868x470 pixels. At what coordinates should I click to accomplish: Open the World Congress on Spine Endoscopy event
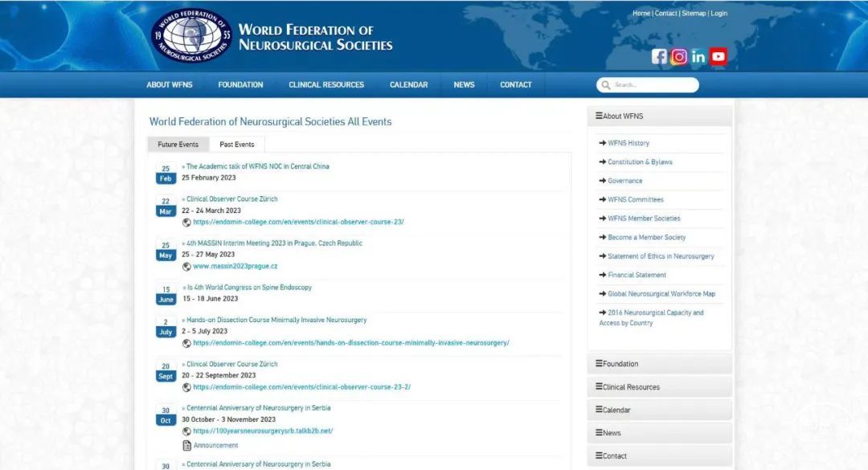tap(249, 288)
